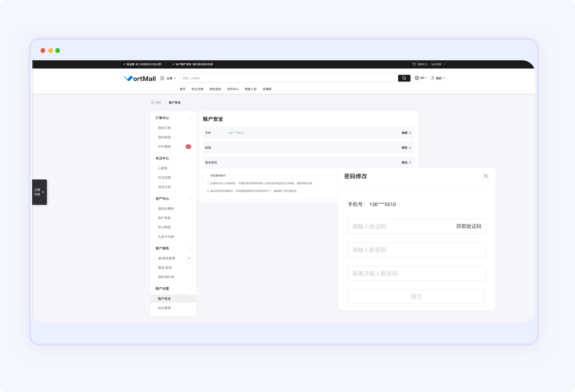Click the black search magnifier button
The image size is (575, 392).
point(404,78)
